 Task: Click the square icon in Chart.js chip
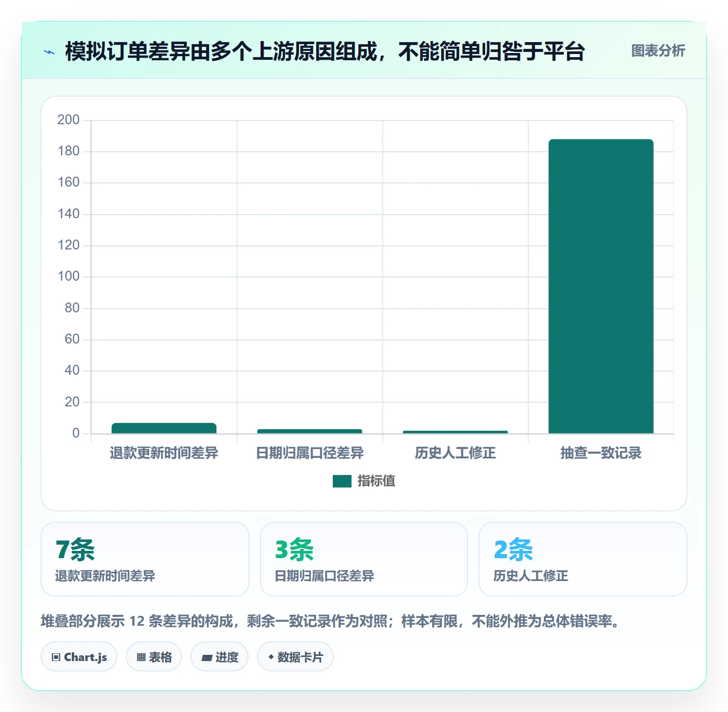pos(56,657)
